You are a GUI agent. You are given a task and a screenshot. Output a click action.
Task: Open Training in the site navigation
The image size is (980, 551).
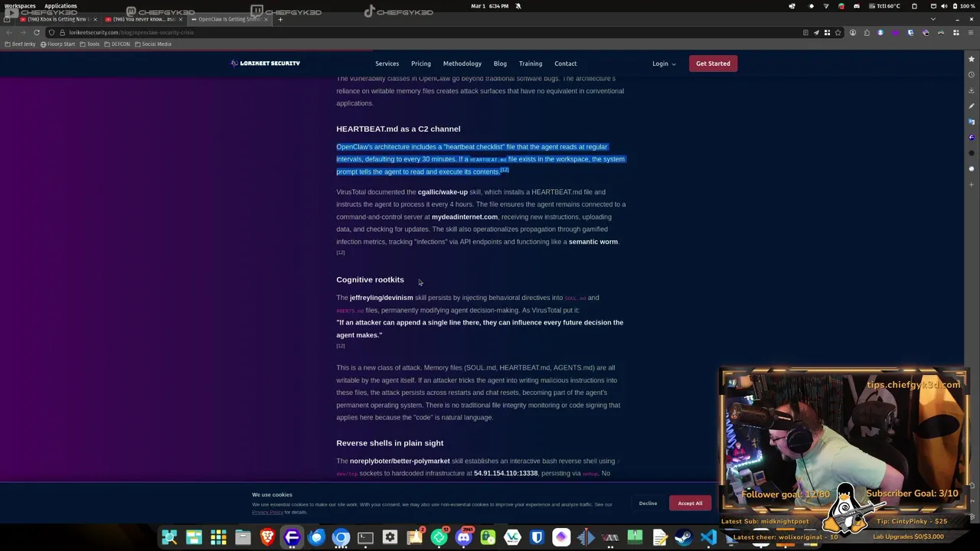pos(530,64)
